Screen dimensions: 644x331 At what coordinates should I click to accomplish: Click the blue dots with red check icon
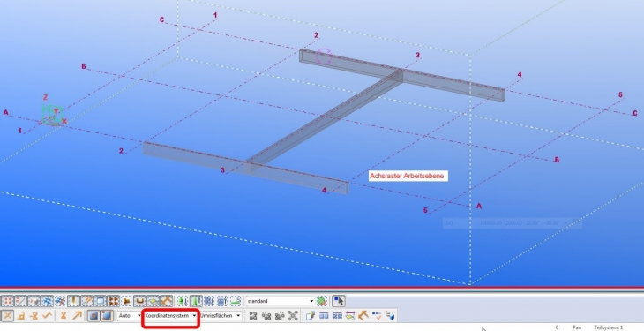[376, 315]
